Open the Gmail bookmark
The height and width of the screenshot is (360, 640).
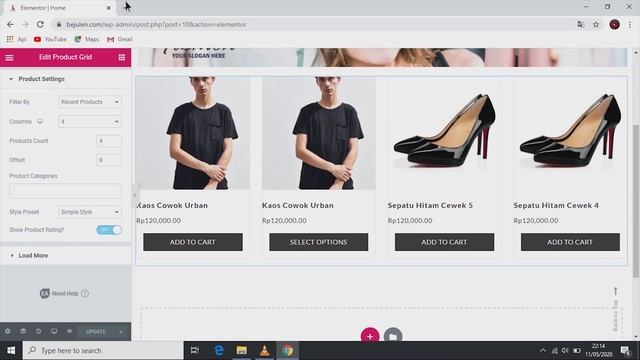tap(120, 39)
